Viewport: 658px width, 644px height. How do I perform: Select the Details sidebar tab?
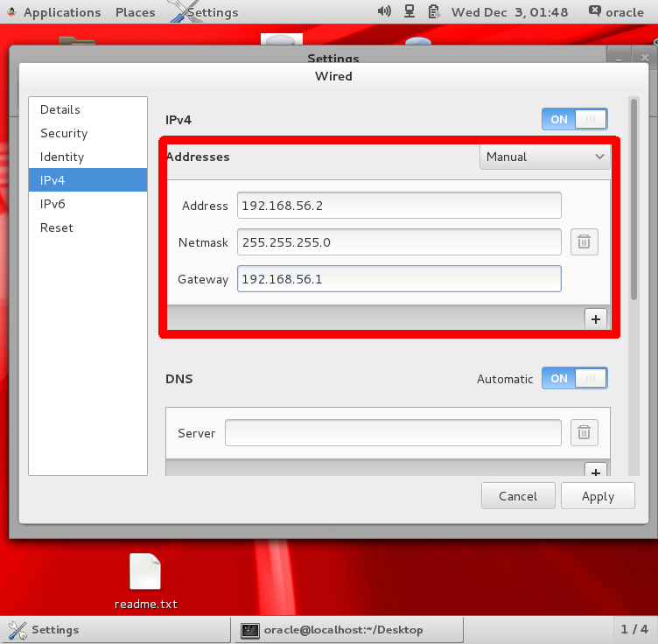click(x=87, y=109)
